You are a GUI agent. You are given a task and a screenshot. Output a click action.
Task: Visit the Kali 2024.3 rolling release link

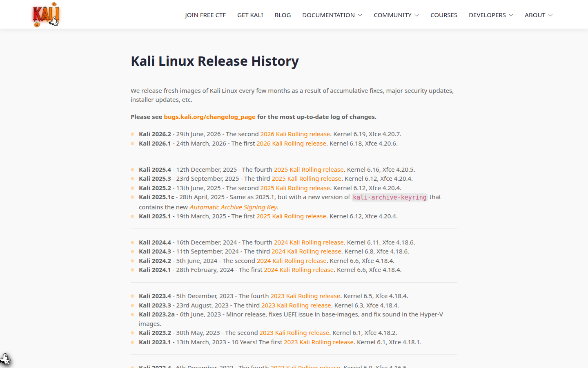click(x=306, y=251)
